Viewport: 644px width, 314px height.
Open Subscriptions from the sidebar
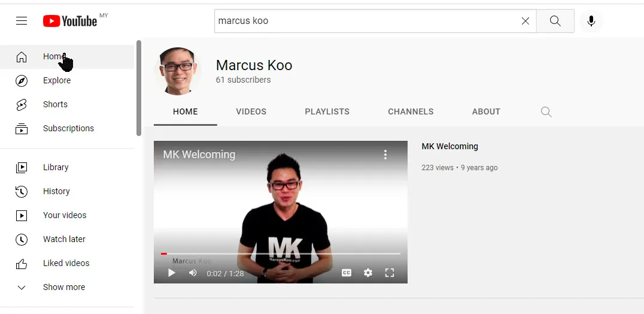pos(67,128)
